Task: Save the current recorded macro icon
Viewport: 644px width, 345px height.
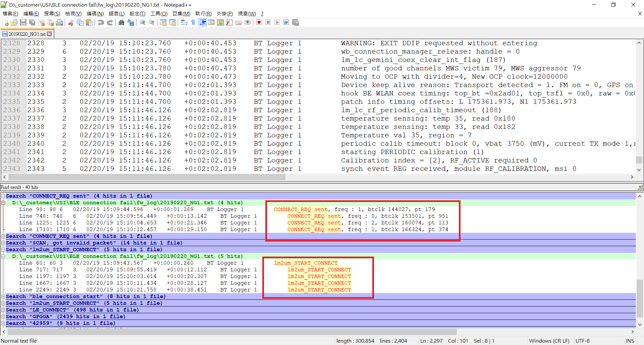Action: click(296, 22)
